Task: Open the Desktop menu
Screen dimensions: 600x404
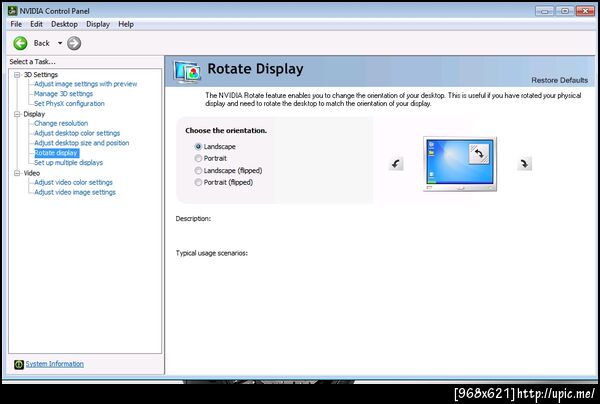Action: [64, 24]
